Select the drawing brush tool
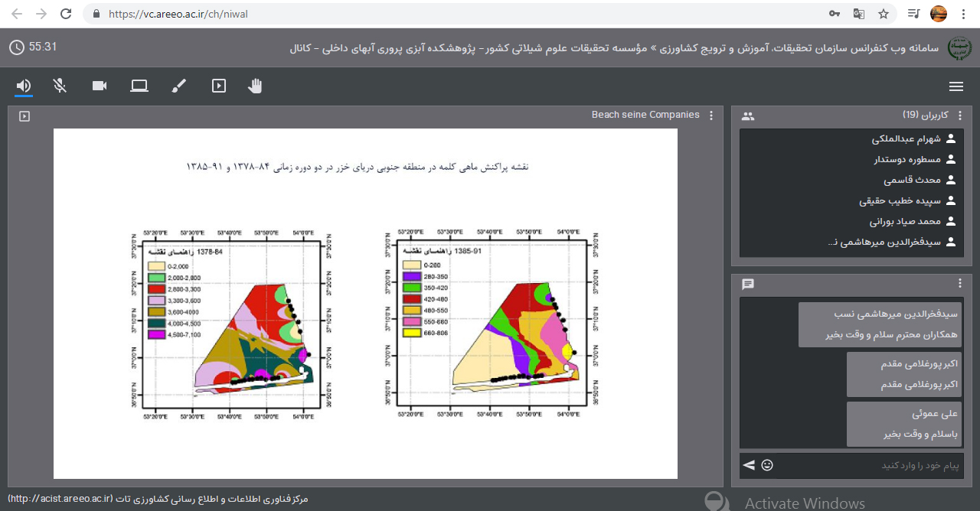 [x=178, y=86]
